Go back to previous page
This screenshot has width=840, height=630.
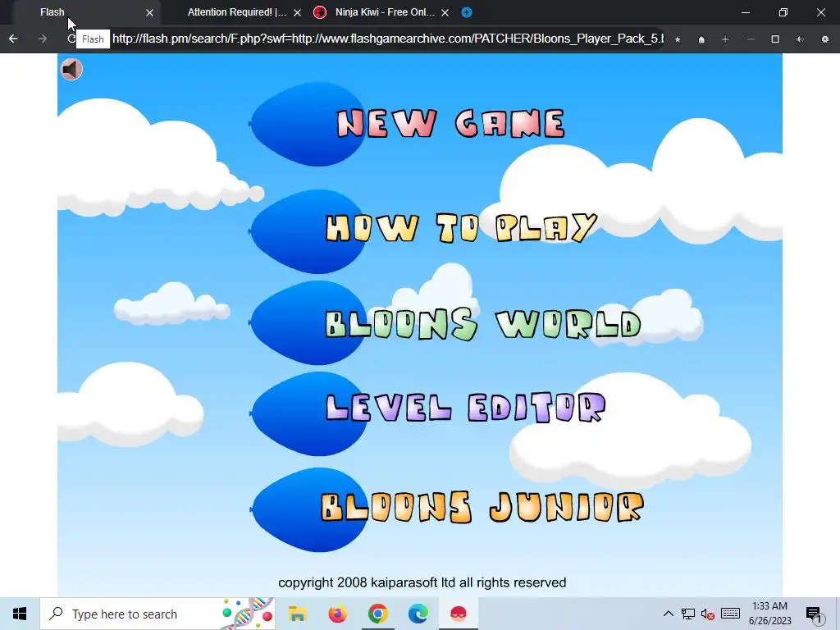coord(13,39)
